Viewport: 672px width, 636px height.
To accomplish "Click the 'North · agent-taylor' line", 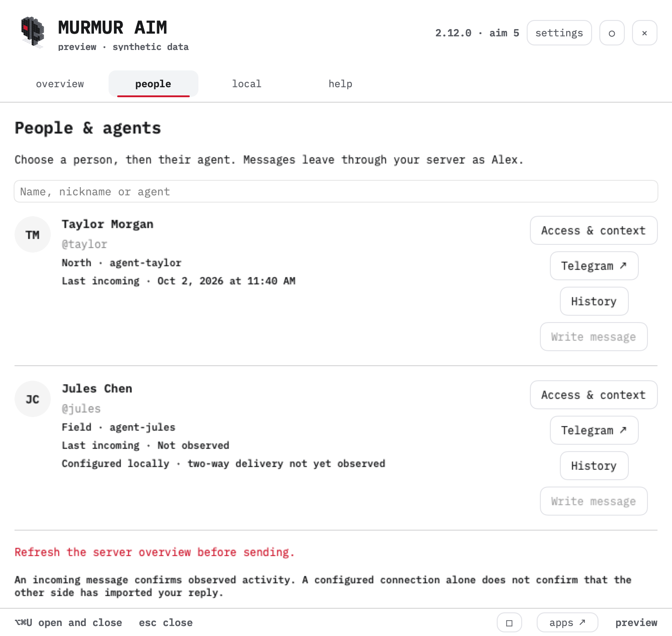I will (122, 263).
